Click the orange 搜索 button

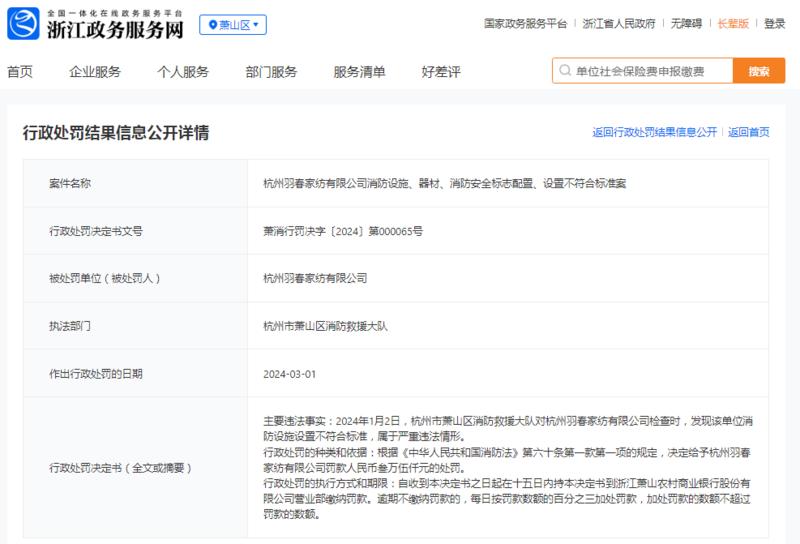pos(759,70)
